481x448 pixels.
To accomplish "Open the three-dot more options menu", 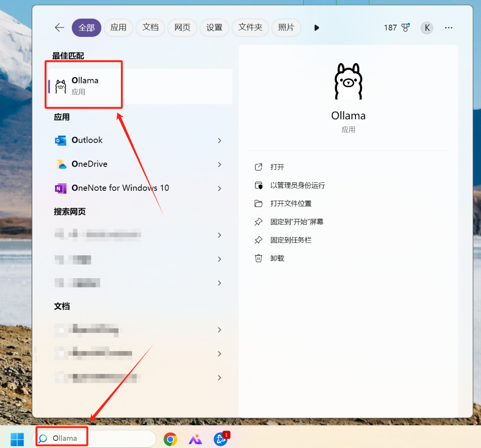I will pyautogui.click(x=448, y=28).
